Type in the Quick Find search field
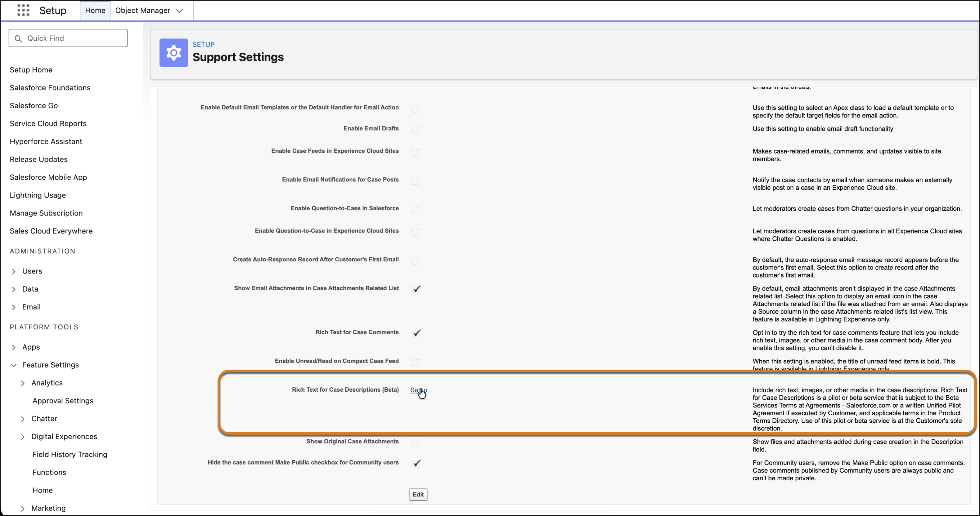 68,38
